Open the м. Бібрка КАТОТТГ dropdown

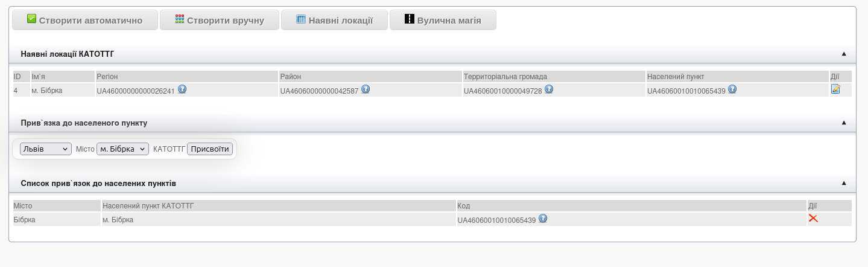[x=122, y=149]
